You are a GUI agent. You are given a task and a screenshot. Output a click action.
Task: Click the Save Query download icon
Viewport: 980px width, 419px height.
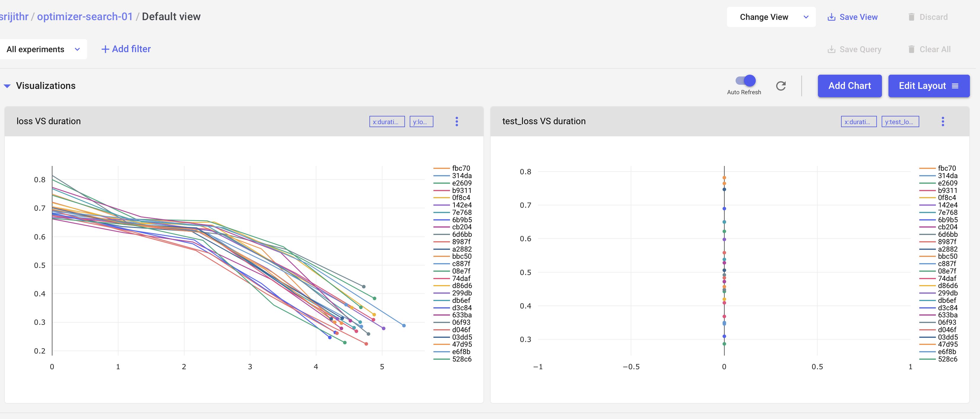831,49
